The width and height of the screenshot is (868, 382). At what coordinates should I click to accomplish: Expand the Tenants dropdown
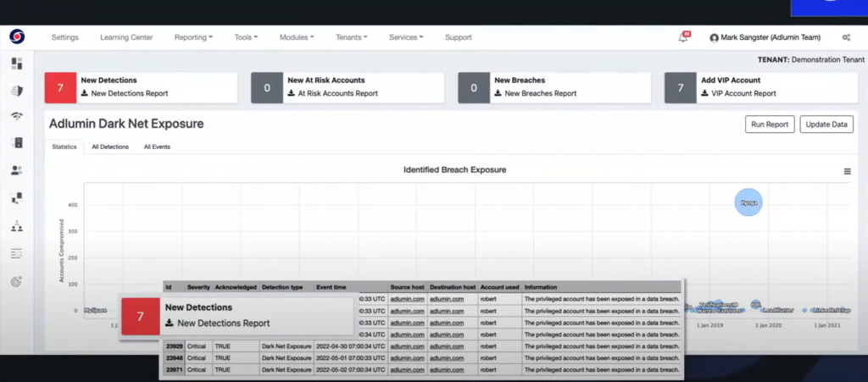351,37
